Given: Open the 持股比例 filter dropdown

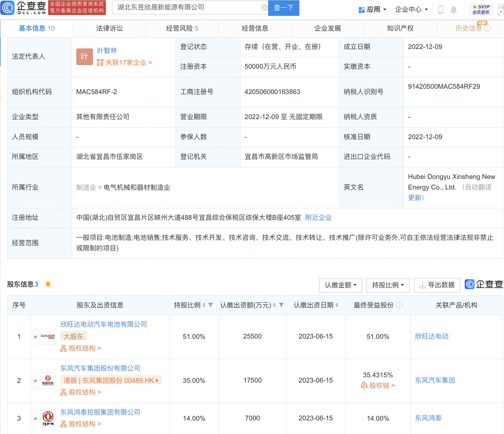Looking at the screenshot, I should (388, 285).
